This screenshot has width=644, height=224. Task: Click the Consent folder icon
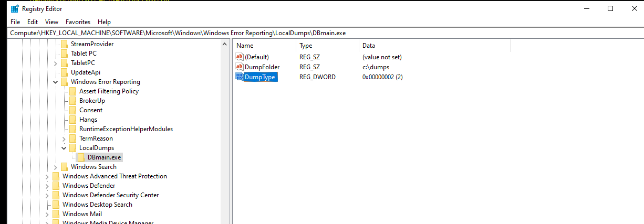[x=73, y=110]
